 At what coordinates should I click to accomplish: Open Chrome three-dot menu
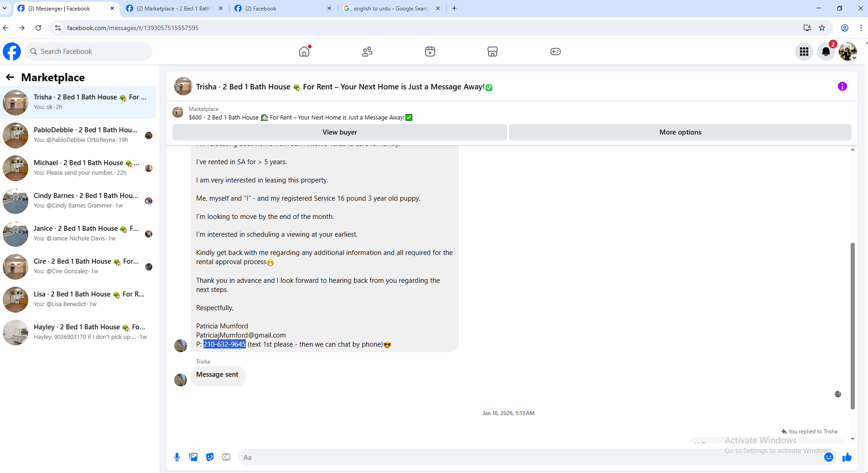(861, 28)
